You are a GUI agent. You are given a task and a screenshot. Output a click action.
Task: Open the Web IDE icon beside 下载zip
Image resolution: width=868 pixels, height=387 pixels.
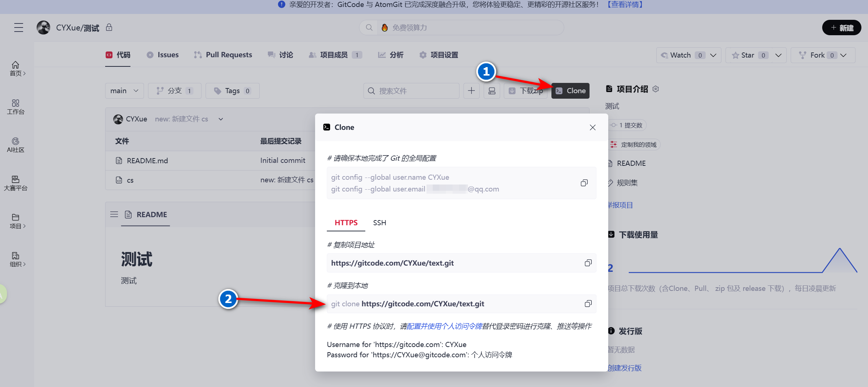click(x=492, y=91)
